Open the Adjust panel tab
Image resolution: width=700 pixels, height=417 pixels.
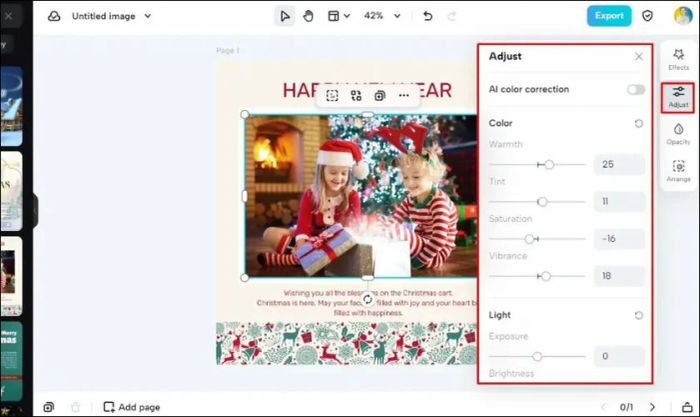tap(678, 97)
